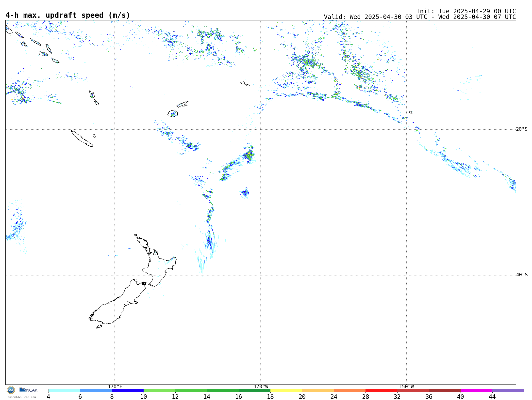Click Fiji's Viti Levu island outline
The height and width of the screenshot is (400, 532).
173,113
